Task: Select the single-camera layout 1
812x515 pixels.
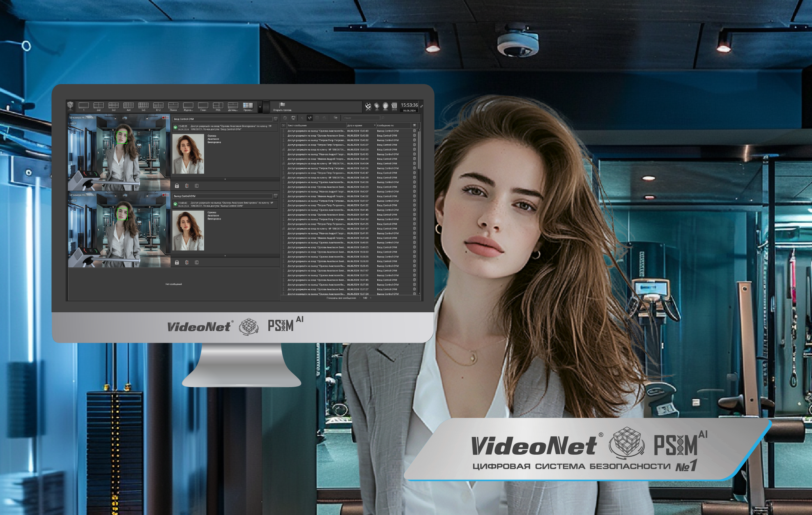Action: 84,107
